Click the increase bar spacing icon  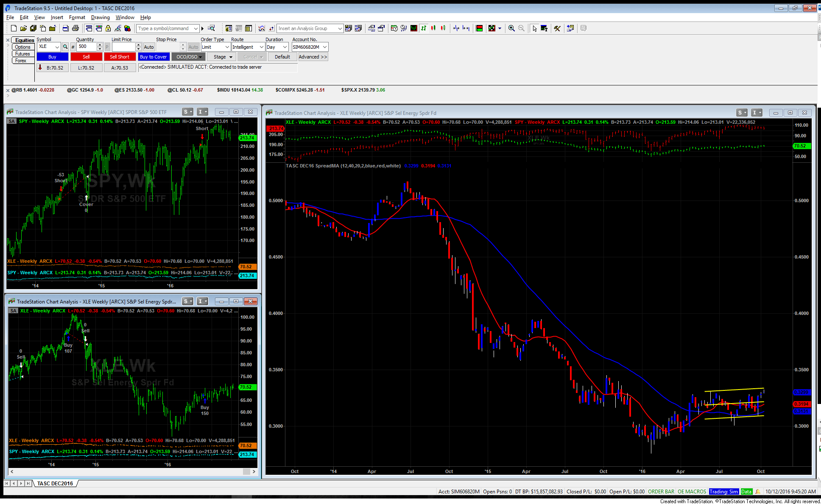466,28
